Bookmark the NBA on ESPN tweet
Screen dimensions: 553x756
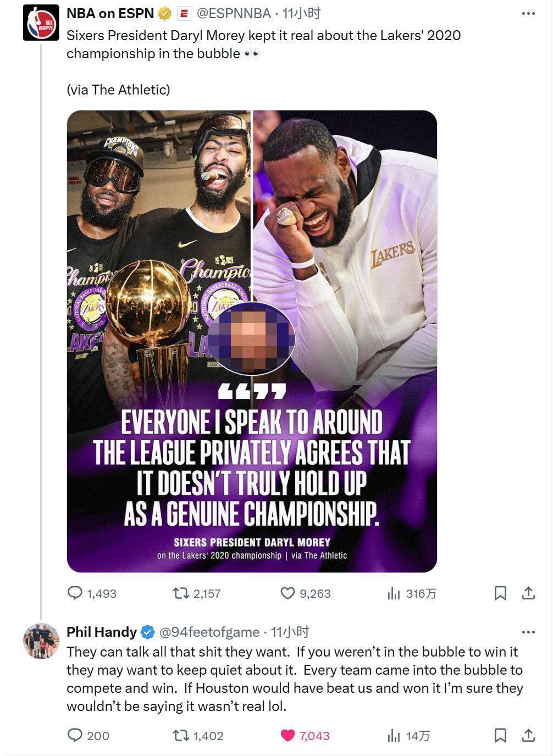coord(500,593)
